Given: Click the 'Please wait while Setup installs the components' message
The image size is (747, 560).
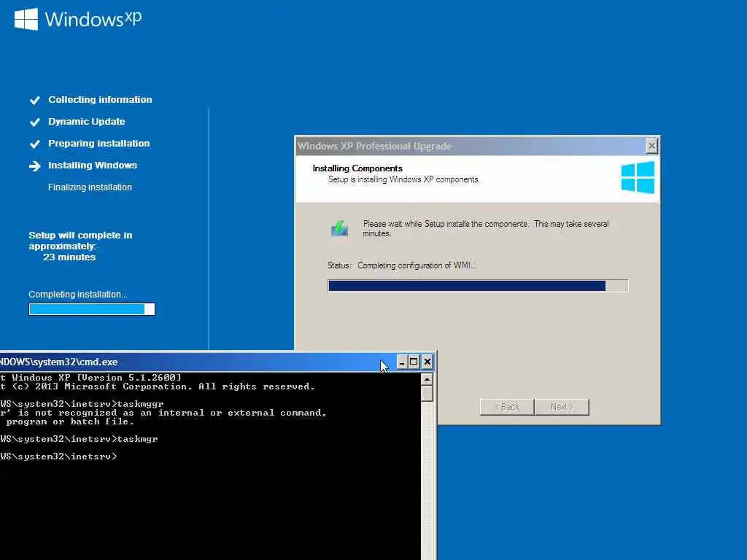Looking at the screenshot, I should 485,228.
